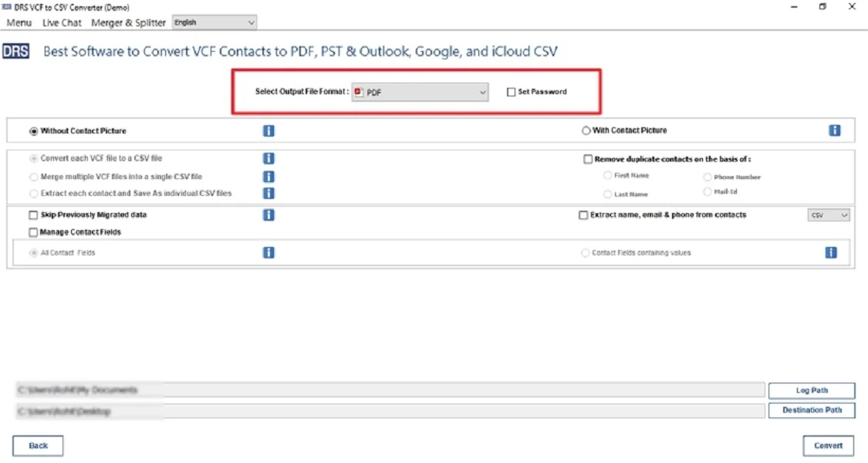
Task: Select With Contact Picture radio button
Action: 586,130
